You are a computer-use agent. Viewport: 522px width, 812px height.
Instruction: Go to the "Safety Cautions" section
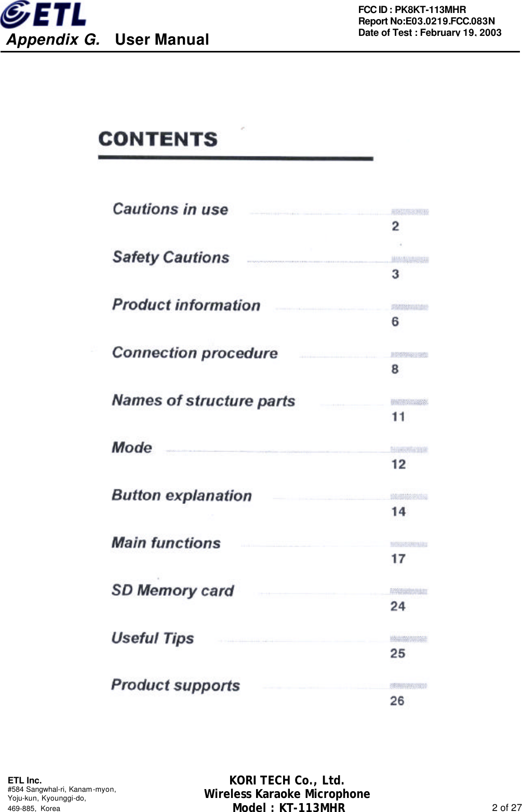point(171,257)
